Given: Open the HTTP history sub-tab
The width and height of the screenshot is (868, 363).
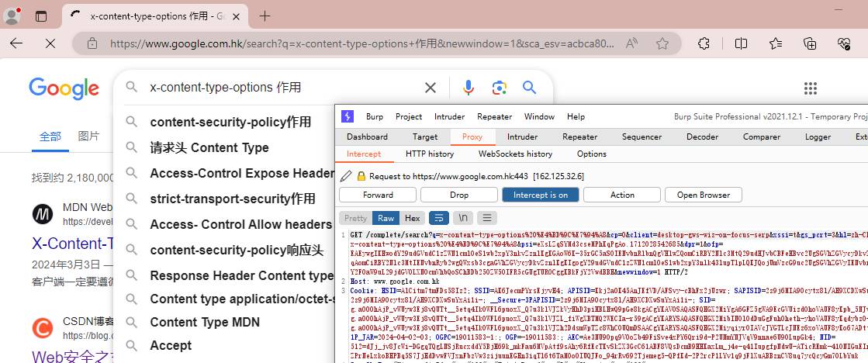Looking at the screenshot, I should click(x=430, y=154).
